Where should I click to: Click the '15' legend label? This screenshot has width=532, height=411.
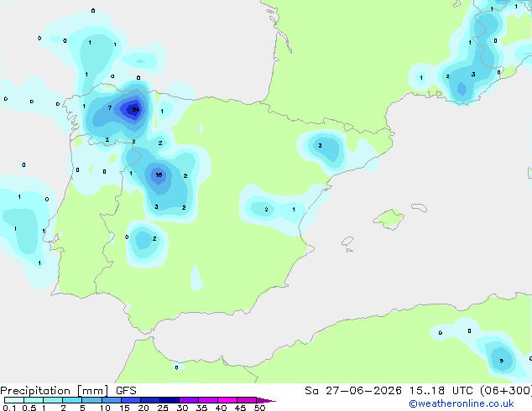point(124,408)
